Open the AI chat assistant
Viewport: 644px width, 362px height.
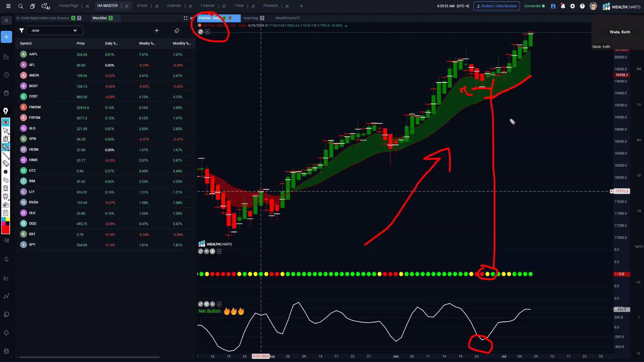click(46, 6)
